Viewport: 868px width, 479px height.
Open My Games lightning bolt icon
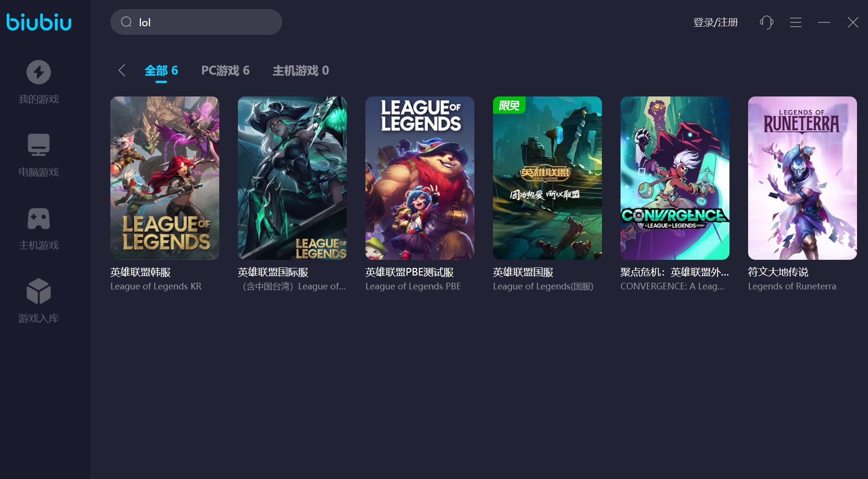tap(39, 72)
